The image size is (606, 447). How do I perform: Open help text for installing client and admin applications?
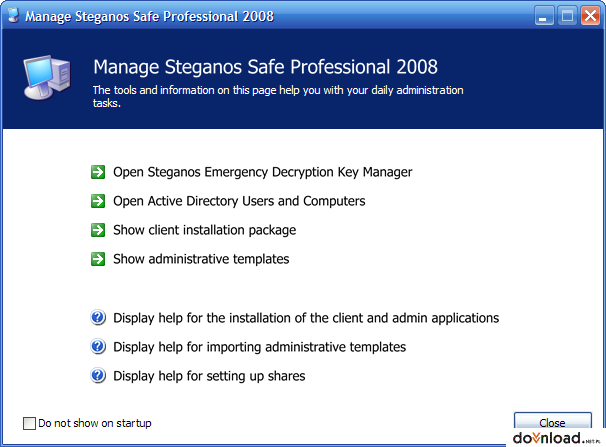tap(306, 318)
